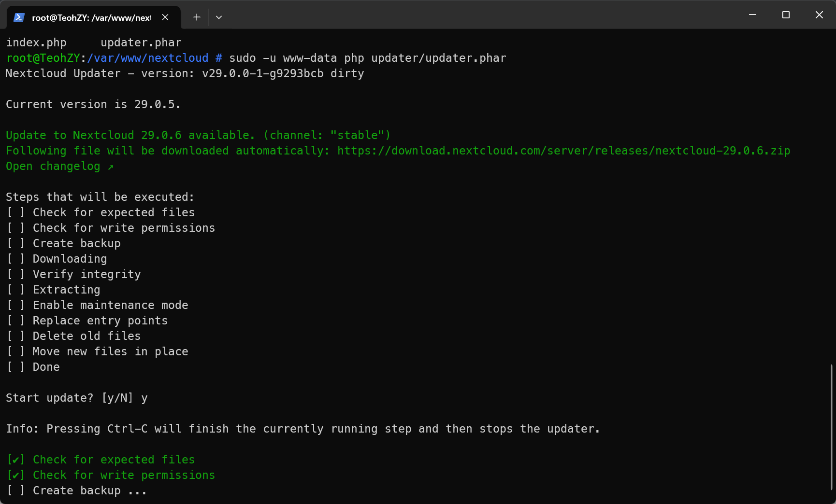Click 'updater.phar' in the file listing
This screenshot has width=836, height=504.
(141, 42)
